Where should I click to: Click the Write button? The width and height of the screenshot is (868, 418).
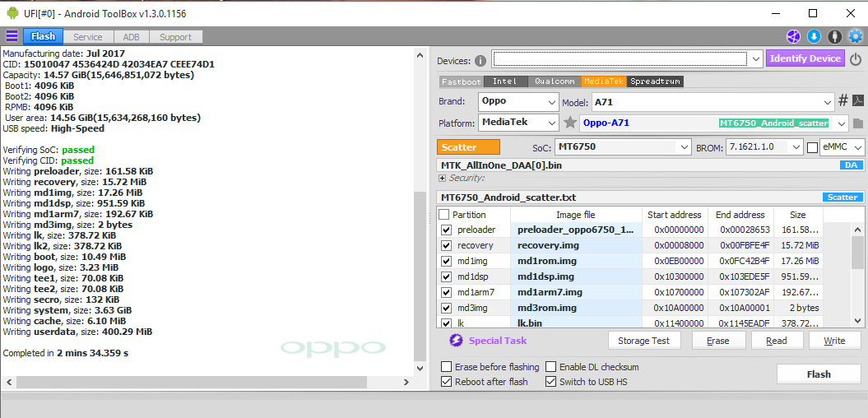point(835,341)
